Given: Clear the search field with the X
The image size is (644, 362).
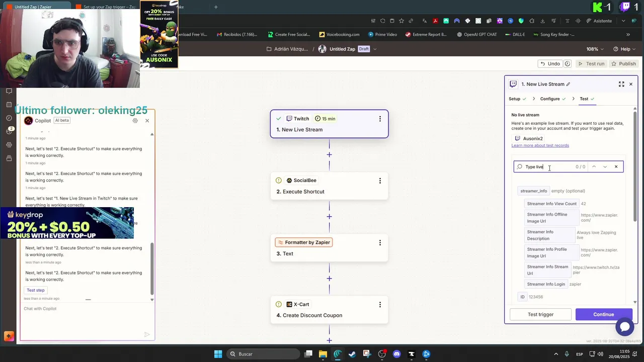Looking at the screenshot, I should point(616,167).
